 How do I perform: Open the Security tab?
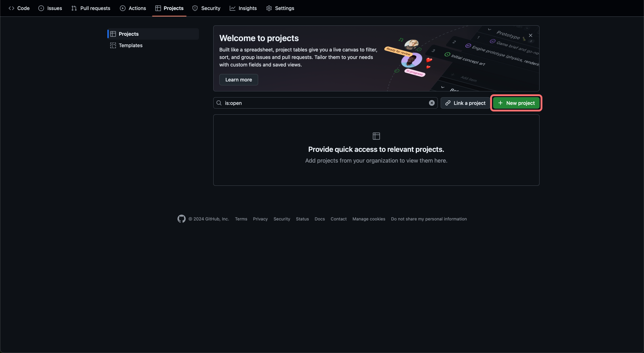click(x=206, y=8)
